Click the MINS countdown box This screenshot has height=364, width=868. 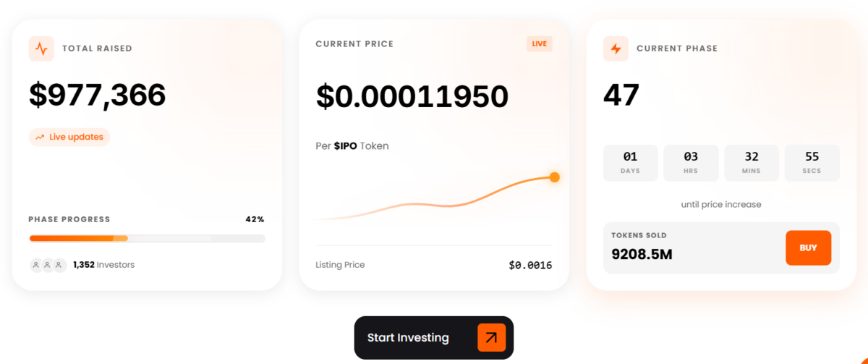click(752, 163)
